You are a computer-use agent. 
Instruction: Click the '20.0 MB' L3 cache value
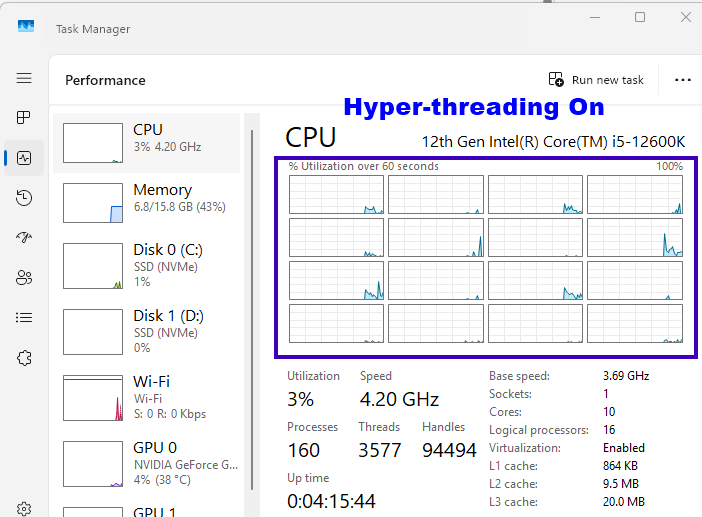point(624,502)
